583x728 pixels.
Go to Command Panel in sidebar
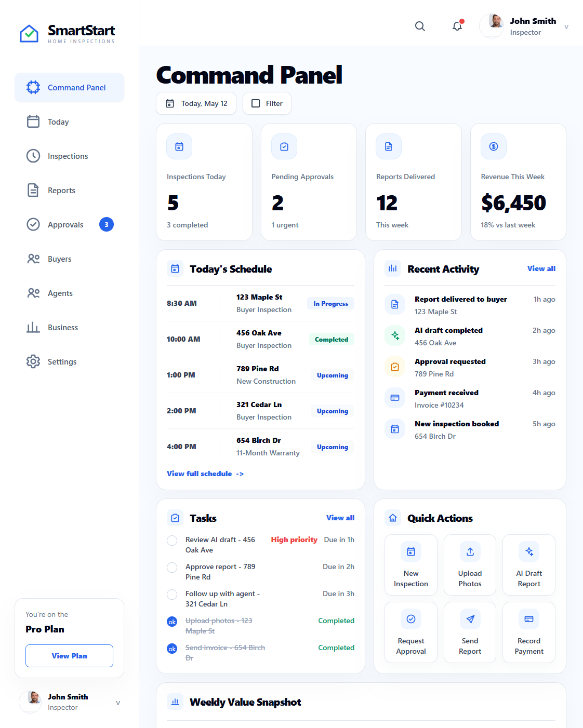pos(69,87)
